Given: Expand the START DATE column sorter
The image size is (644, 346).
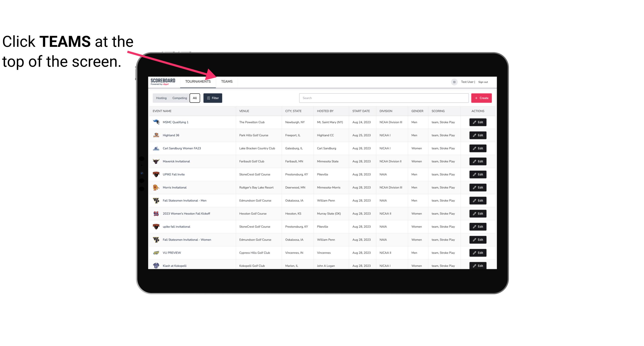Looking at the screenshot, I should tap(361, 111).
